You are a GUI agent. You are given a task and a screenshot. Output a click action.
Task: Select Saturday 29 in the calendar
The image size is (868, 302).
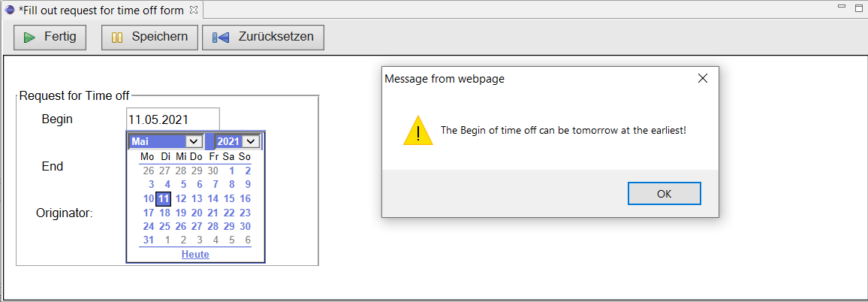(229, 226)
